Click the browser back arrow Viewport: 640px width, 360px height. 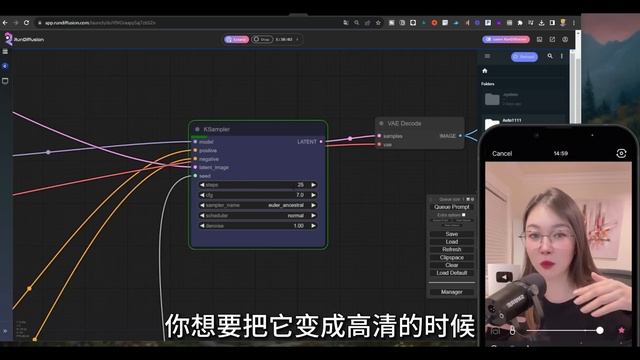pos(5,23)
